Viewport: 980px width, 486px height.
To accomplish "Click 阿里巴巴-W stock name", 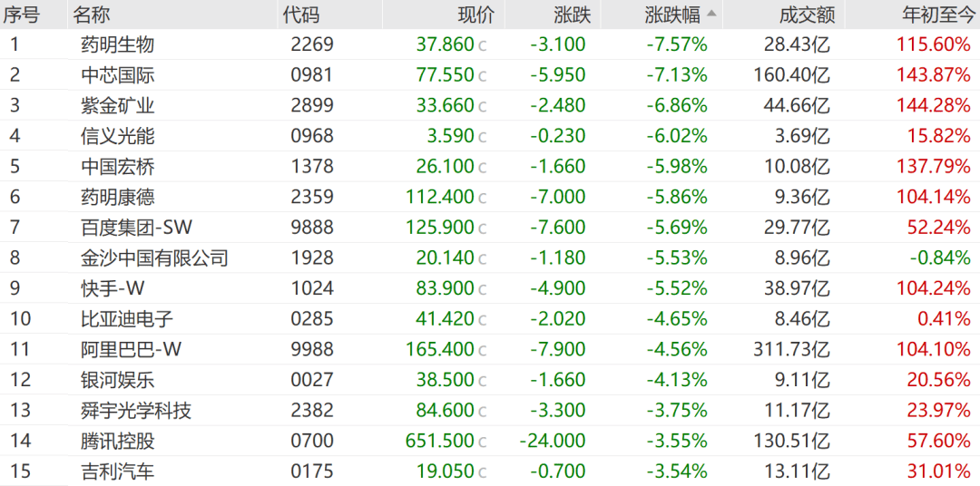I will pyautogui.click(x=131, y=349).
